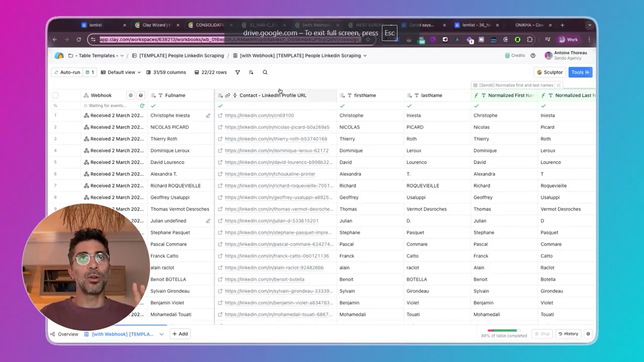Click the Sendō Normalize first and last names label

click(516, 85)
